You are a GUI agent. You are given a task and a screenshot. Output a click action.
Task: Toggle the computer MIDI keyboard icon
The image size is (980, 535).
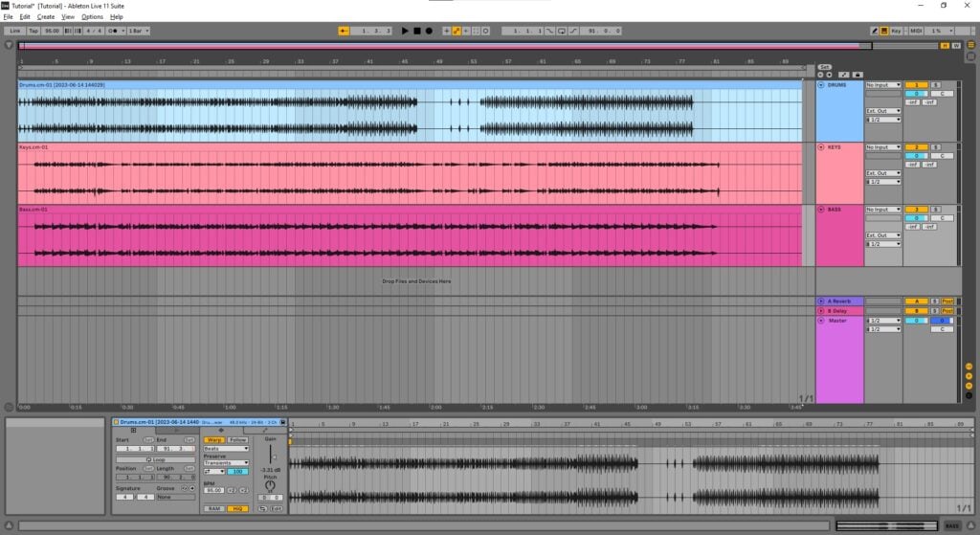click(884, 31)
